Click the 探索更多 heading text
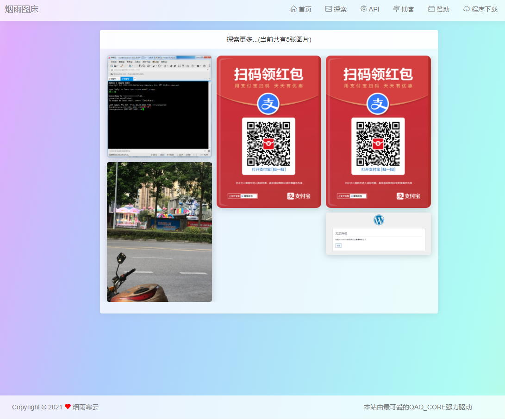The image size is (505, 420). point(269,39)
